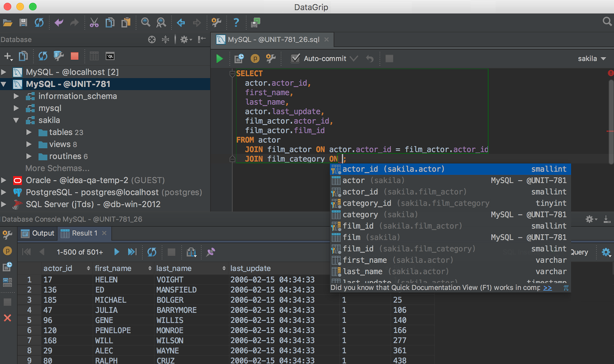
Task: Open result view settings gear icon
Action: pyautogui.click(x=606, y=252)
